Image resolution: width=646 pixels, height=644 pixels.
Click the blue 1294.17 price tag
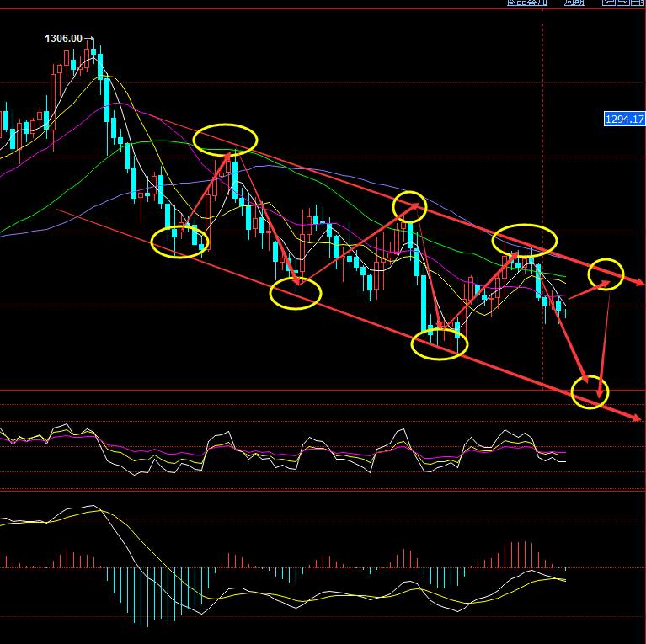[624, 120]
